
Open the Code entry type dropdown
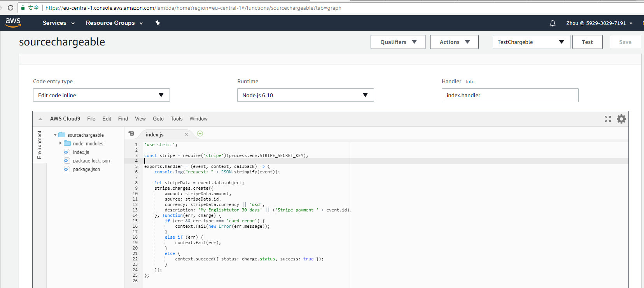point(101,95)
